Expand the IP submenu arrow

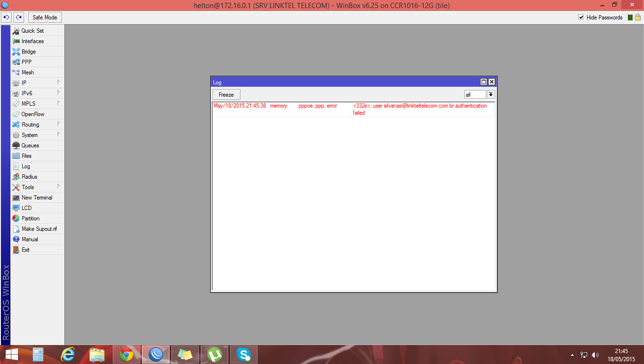point(59,82)
